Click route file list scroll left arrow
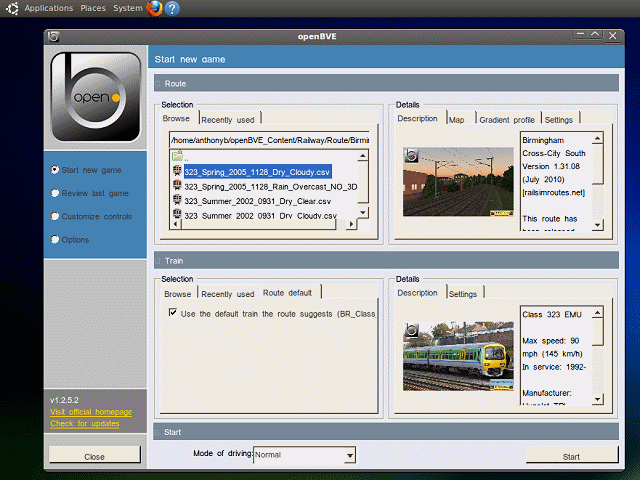640x480 pixels. pyautogui.click(x=176, y=224)
